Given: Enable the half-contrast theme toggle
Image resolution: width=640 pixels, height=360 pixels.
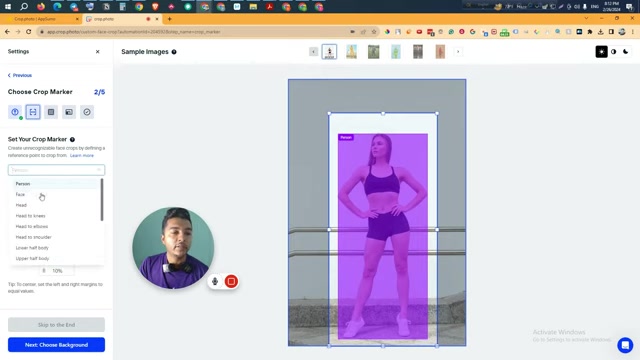Looking at the screenshot, I should tap(613, 52).
